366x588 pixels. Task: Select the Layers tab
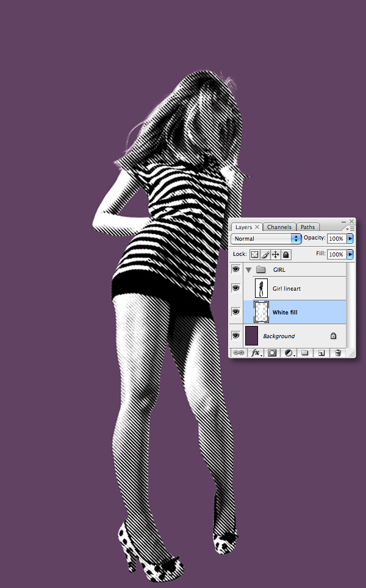243,227
